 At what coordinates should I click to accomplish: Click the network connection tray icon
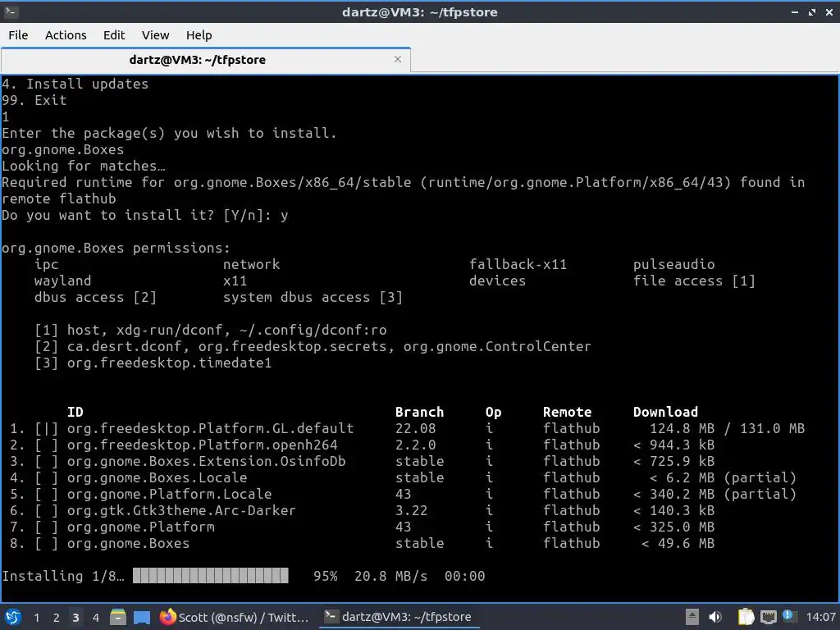[x=768, y=617]
